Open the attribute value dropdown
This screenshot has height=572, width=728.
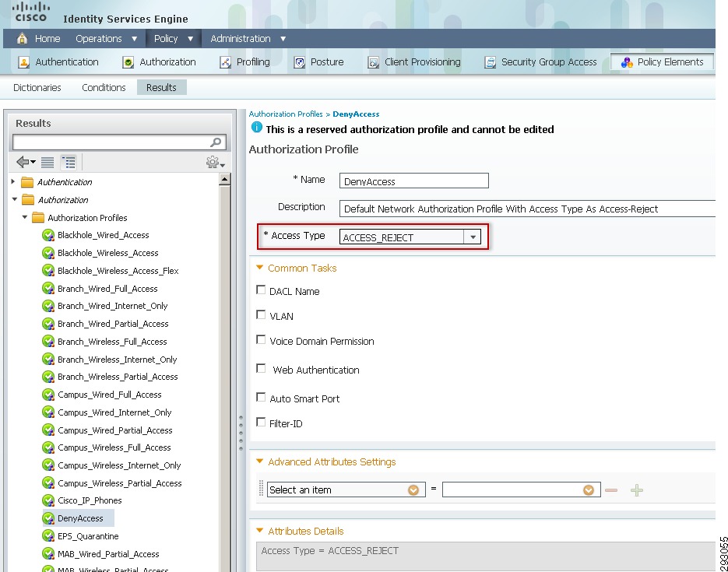pos(589,490)
